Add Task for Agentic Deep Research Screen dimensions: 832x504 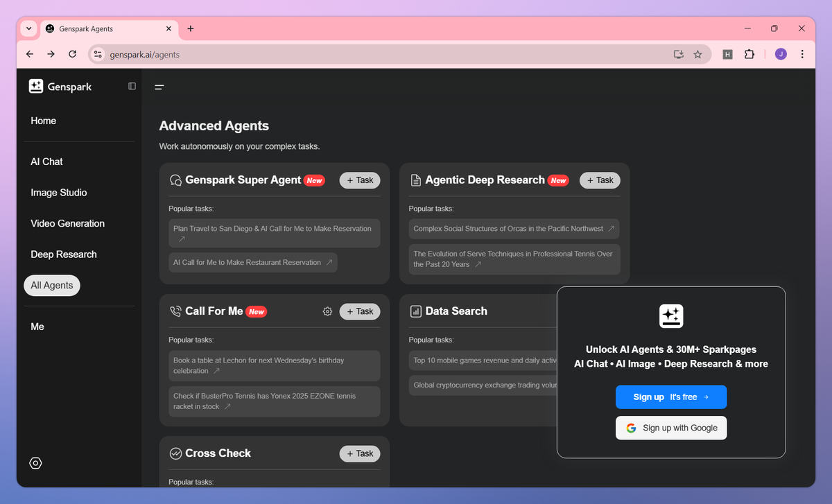point(600,180)
